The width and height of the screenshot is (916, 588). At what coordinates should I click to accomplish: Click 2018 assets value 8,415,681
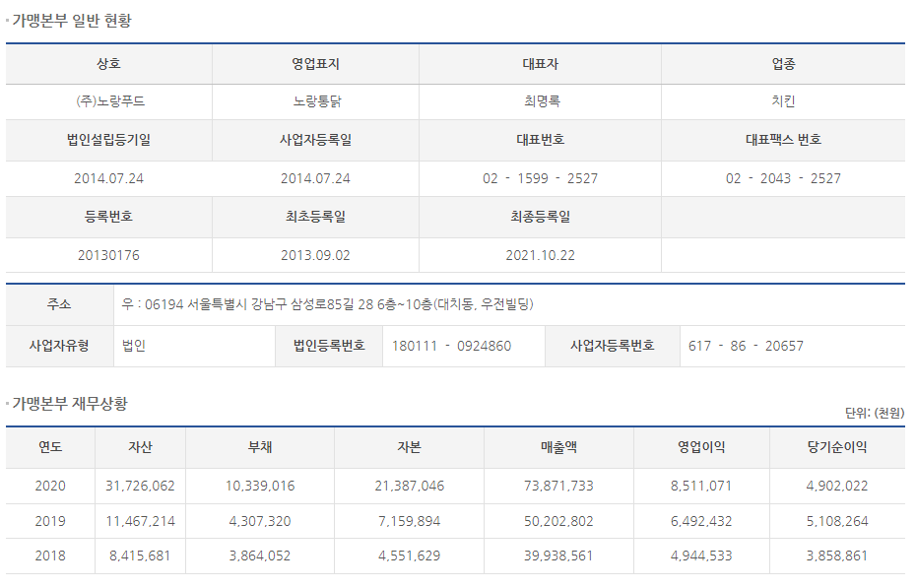point(140,555)
